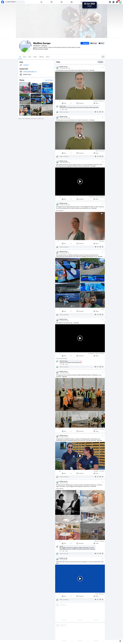Open reaction arrow beside Like on the Pride Month post
This screenshot has width=123, height=644.
click(x=71, y=596)
